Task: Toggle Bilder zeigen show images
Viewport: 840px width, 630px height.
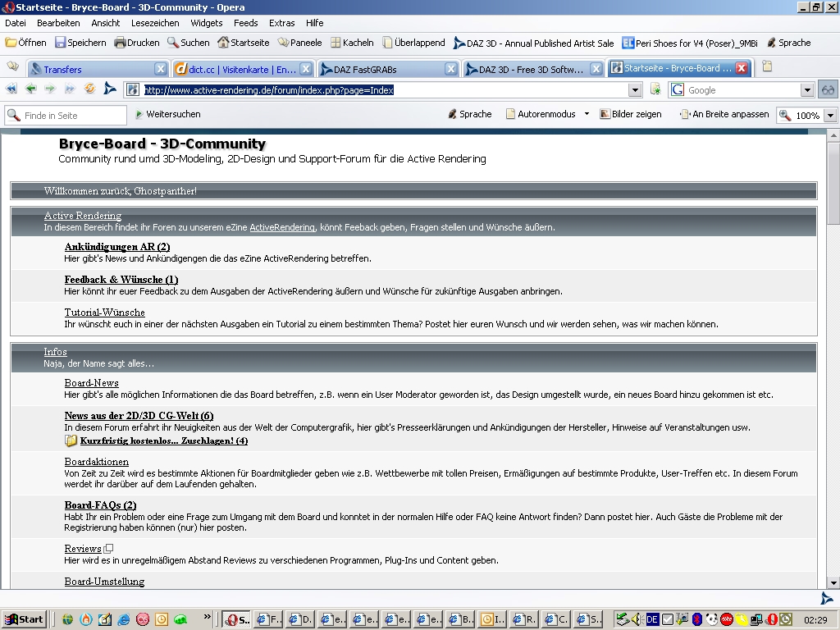Action: (631, 114)
